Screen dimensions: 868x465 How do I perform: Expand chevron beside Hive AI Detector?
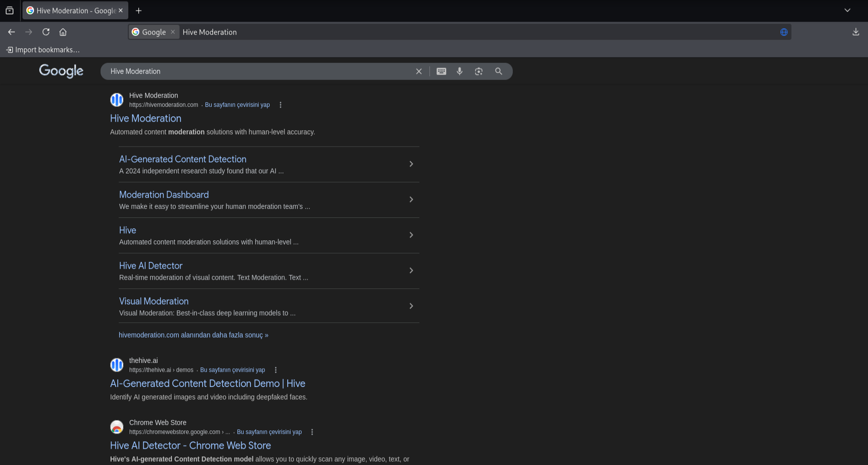point(411,270)
